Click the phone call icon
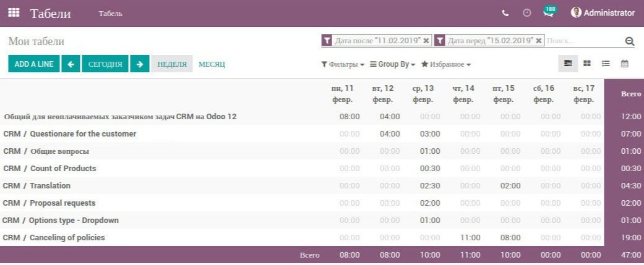The height and width of the screenshot is (265, 644). [505, 13]
